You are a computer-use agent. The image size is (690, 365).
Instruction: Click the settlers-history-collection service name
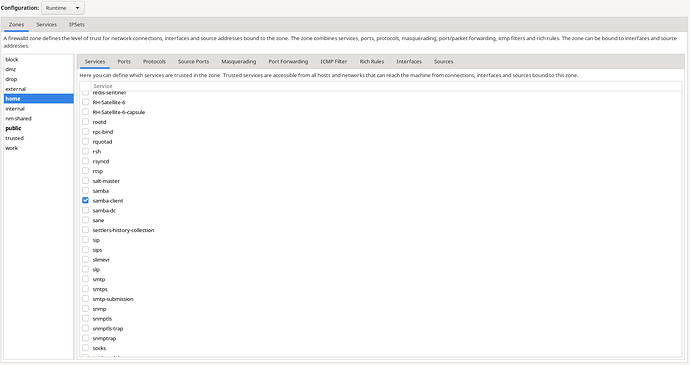click(x=123, y=230)
